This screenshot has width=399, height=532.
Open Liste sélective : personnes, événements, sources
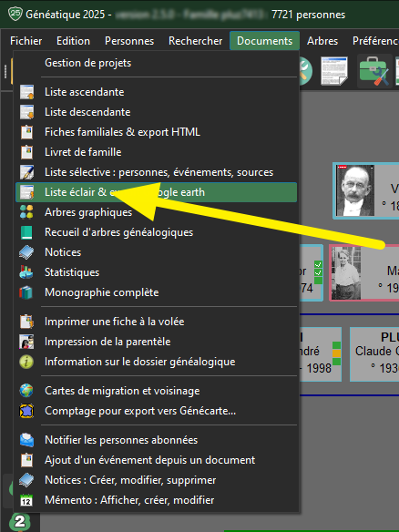[159, 172]
